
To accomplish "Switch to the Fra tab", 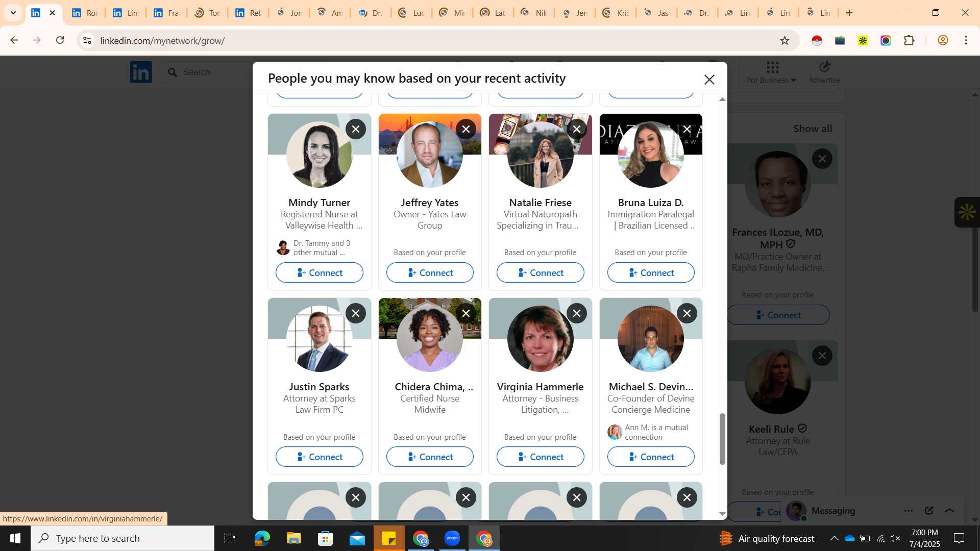I will (166, 13).
